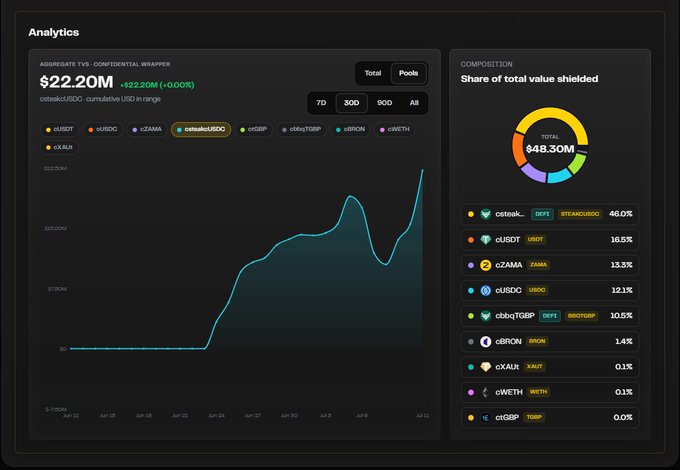
Task: Click the +$22.20M (+0.00%) change text
Action: point(157,85)
